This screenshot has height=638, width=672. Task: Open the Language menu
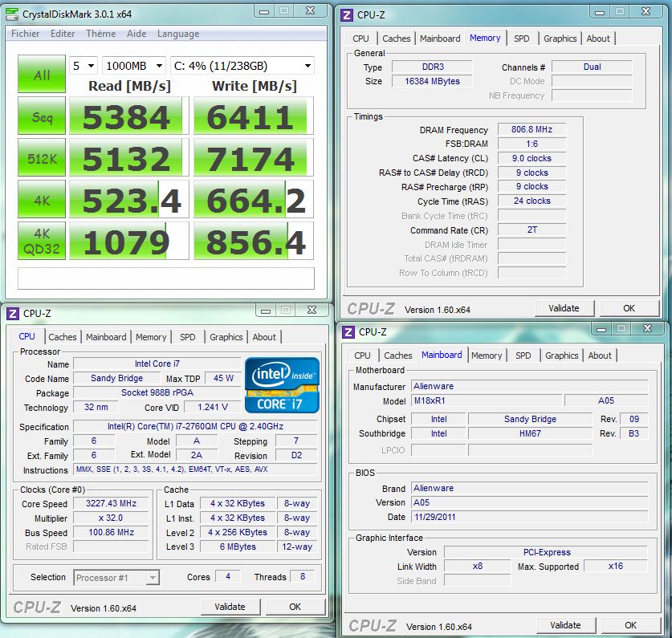click(178, 34)
